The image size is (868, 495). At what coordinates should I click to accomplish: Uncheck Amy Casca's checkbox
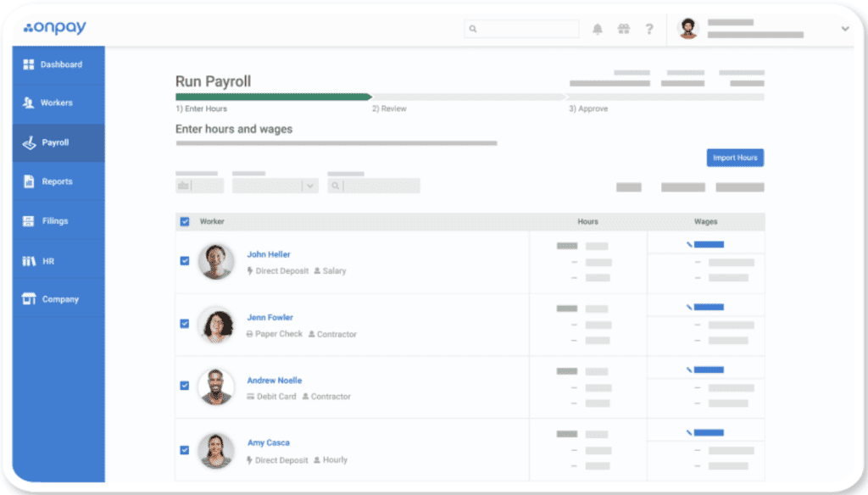(x=185, y=448)
